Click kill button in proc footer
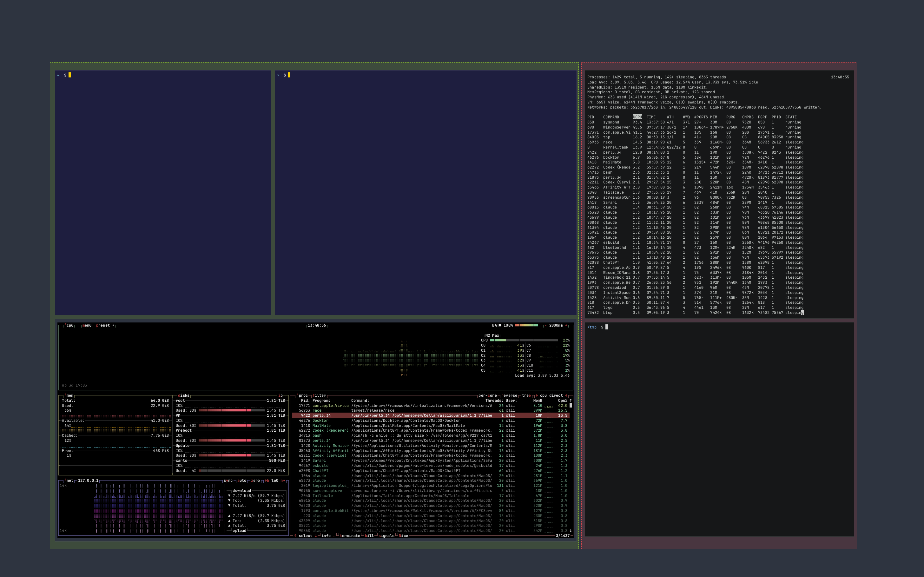 [369, 536]
